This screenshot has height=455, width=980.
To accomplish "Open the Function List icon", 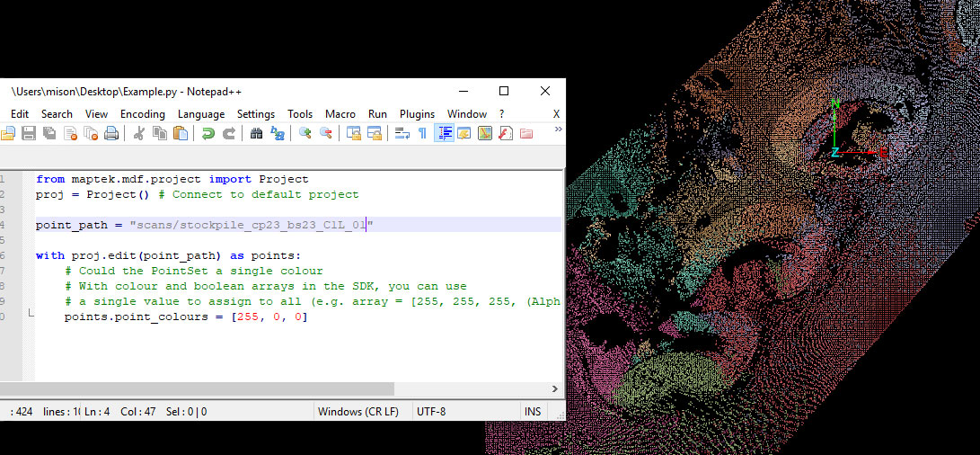I will pos(506,133).
